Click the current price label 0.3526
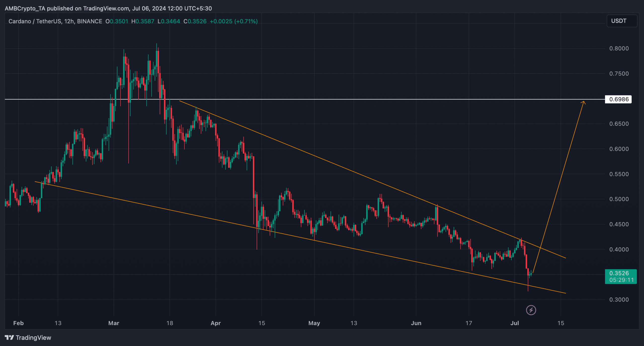The image size is (644, 346). coord(619,273)
